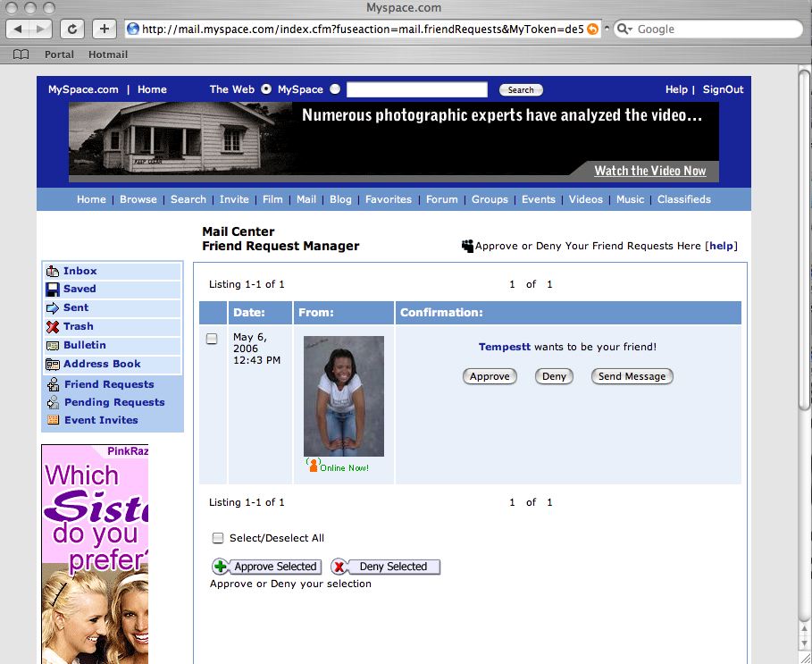The width and height of the screenshot is (812, 664).
Task: Select the MySpace search radio button
Action: click(x=335, y=89)
